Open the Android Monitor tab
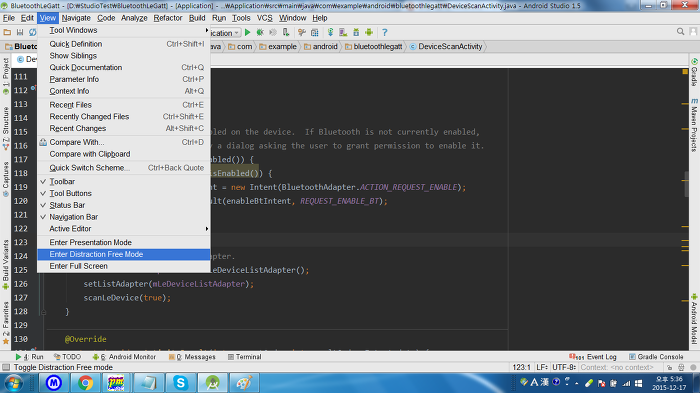 pos(124,357)
